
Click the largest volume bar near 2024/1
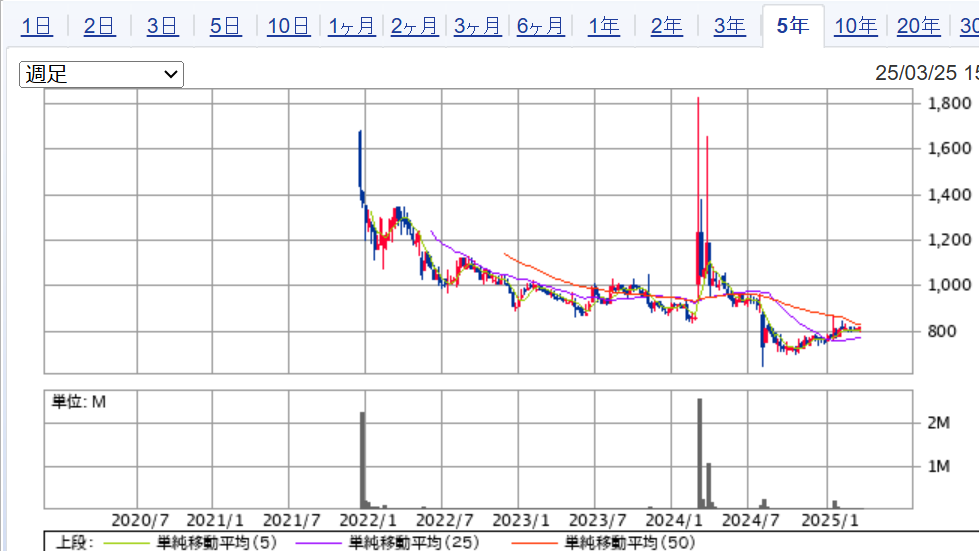pos(700,454)
